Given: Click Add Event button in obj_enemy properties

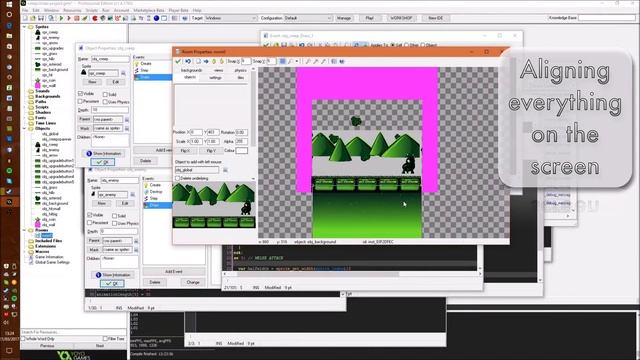Looking at the screenshot, I should click(174, 271).
